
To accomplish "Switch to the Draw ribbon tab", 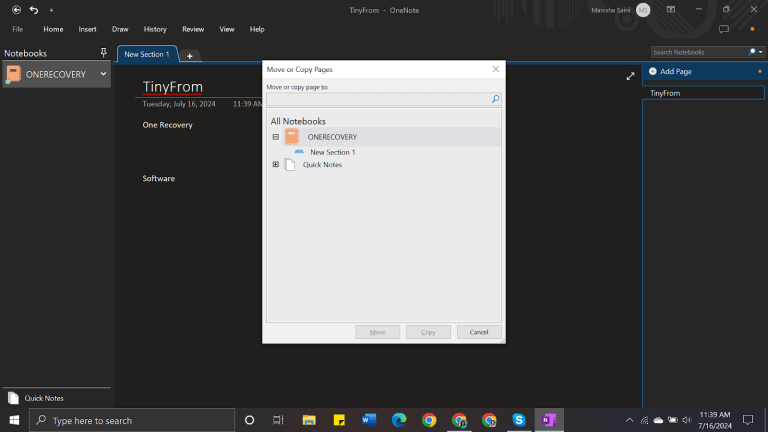I will point(120,30).
